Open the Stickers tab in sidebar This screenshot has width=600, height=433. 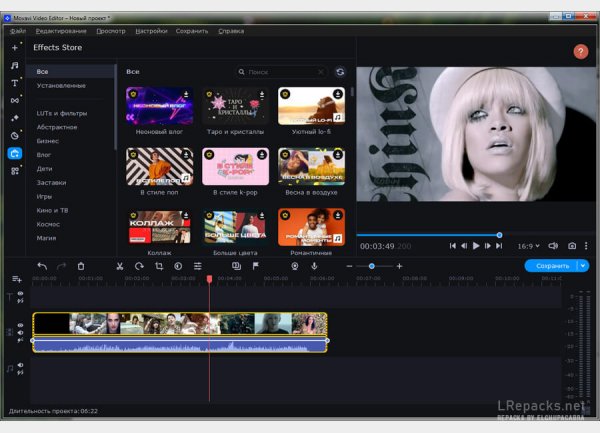pos(15,136)
